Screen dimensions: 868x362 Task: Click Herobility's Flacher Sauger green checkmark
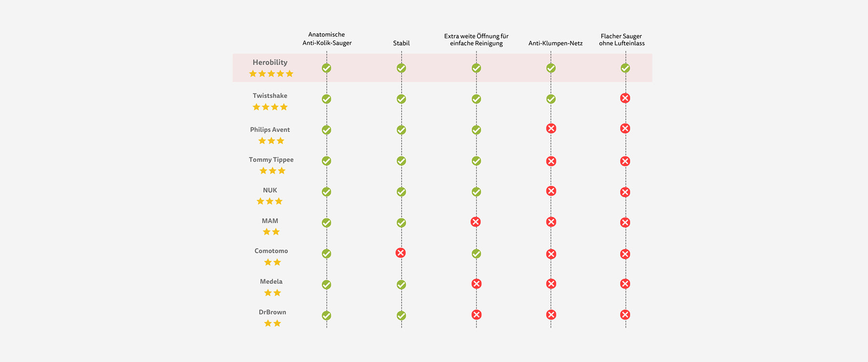tap(625, 68)
